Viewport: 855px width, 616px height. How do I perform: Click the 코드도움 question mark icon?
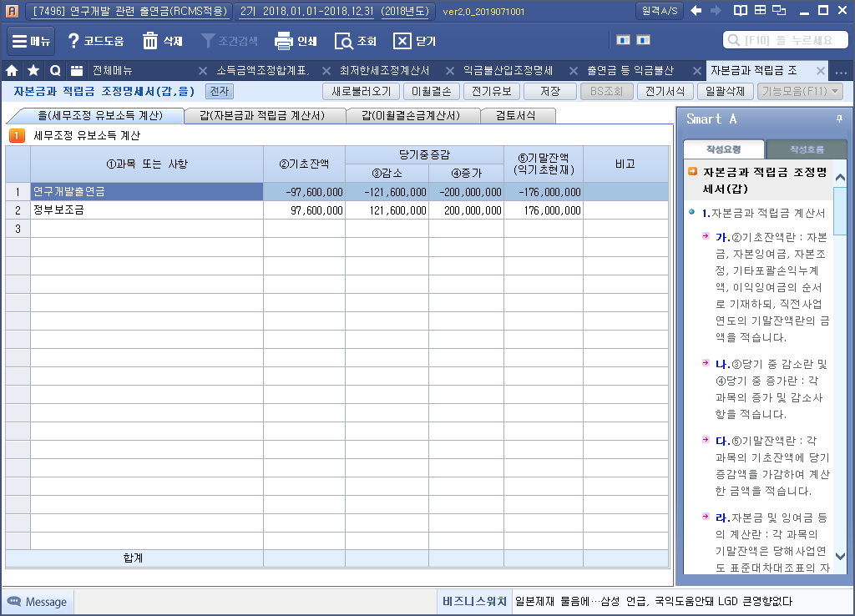tap(73, 41)
